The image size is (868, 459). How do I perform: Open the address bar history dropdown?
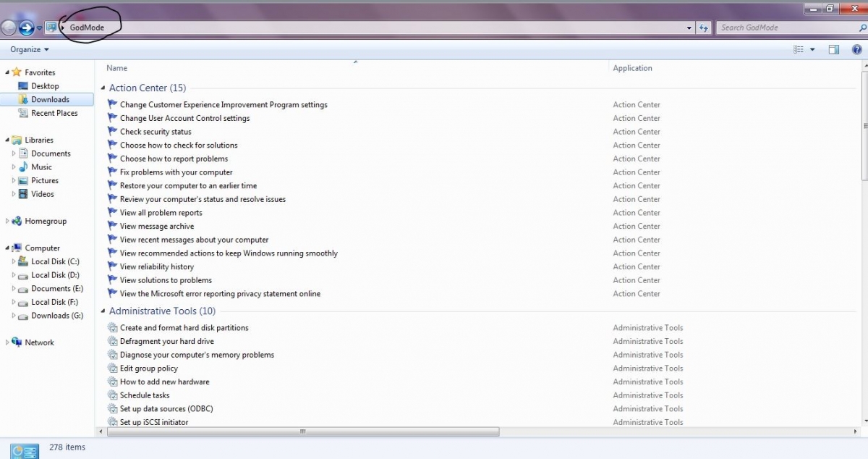pos(689,28)
